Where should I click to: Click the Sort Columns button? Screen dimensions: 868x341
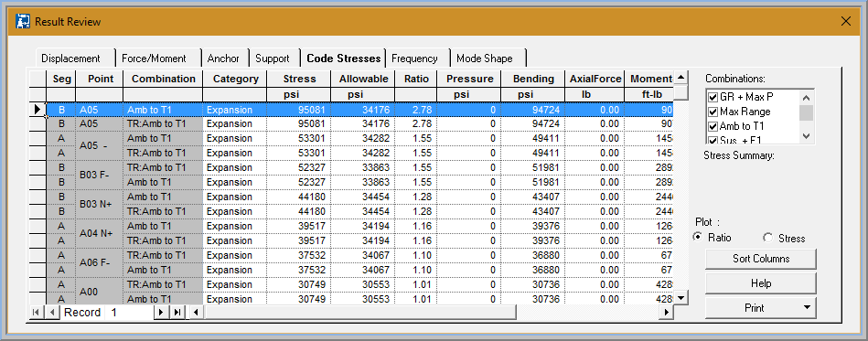click(761, 259)
